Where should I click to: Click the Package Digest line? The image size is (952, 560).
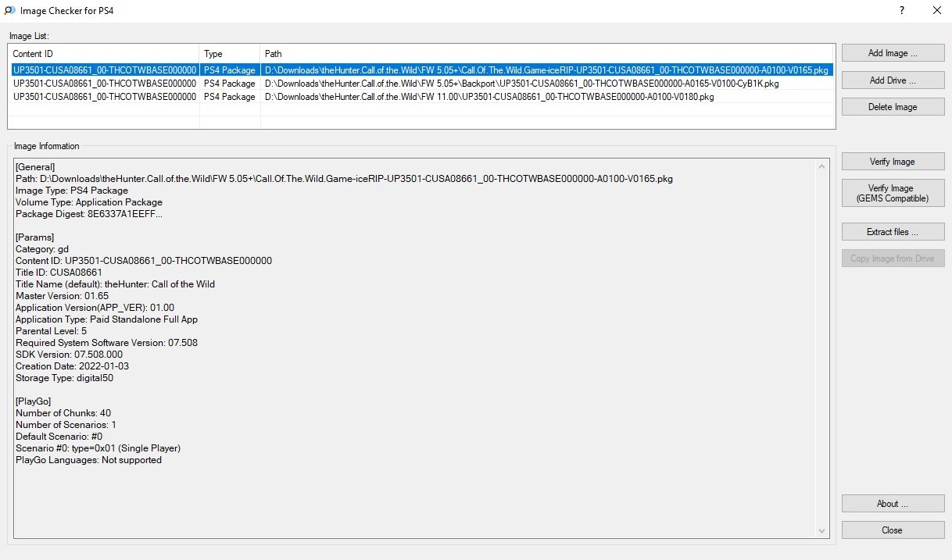pos(89,214)
